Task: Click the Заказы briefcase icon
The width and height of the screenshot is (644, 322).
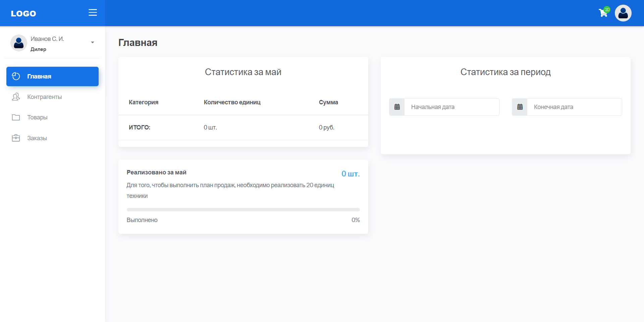Action: pos(16,138)
